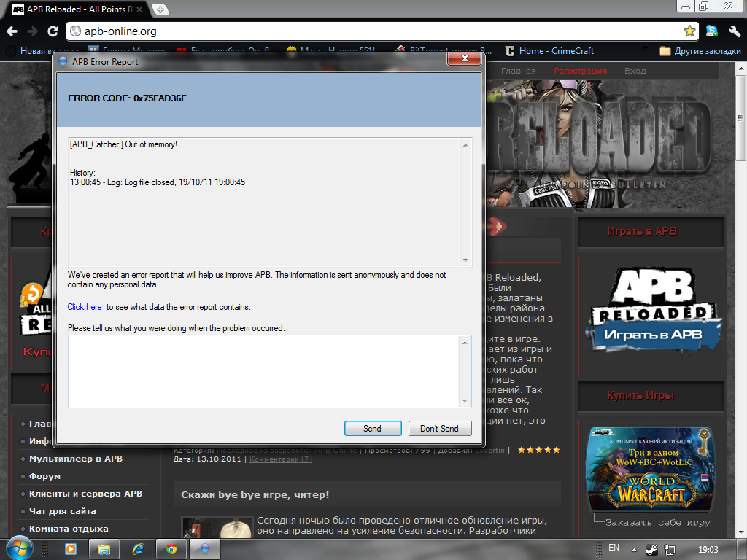This screenshot has height=560, width=747.
Task: Open the Чат для сайта sidebar link
Action: click(63, 511)
